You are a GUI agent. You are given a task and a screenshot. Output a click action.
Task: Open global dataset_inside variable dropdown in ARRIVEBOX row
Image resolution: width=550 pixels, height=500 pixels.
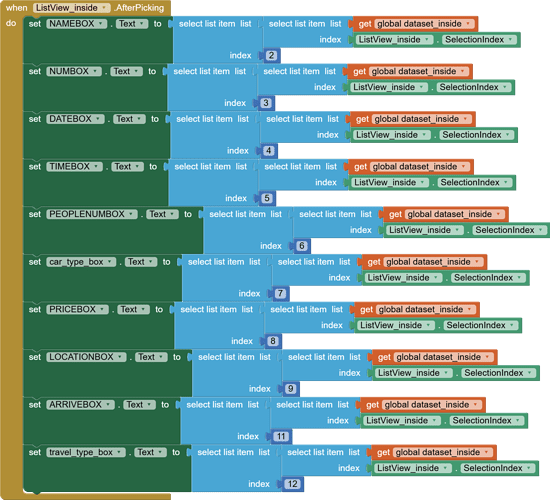point(432,405)
